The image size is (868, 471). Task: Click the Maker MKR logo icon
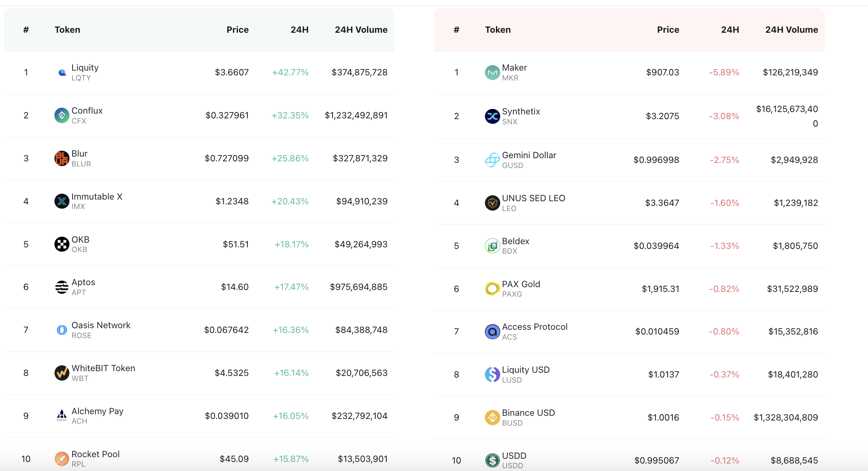(x=492, y=73)
